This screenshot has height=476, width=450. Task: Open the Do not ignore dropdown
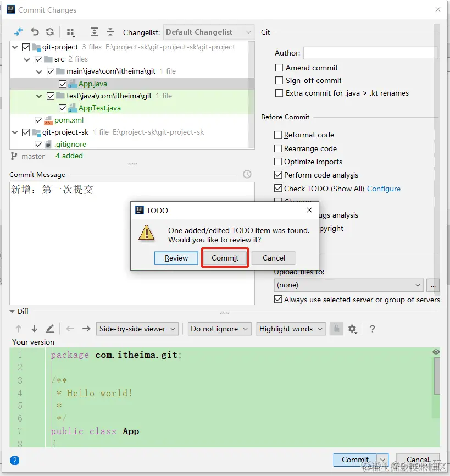[220, 329]
